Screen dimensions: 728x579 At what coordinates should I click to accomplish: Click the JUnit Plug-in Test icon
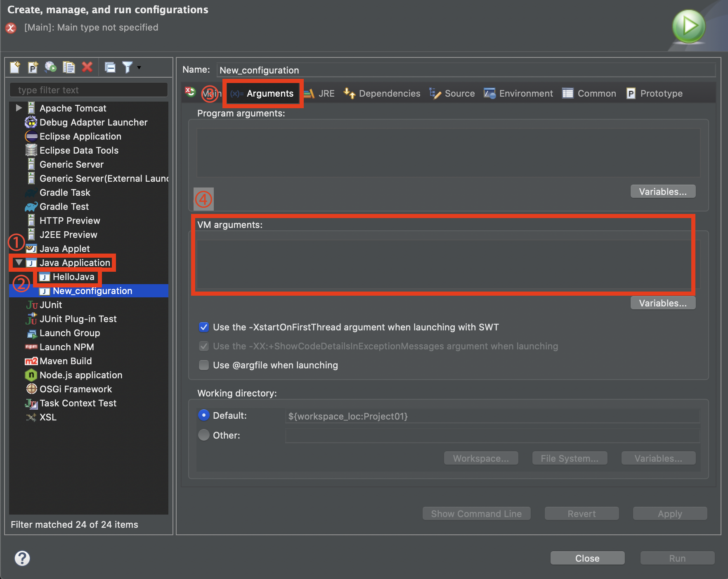31,318
